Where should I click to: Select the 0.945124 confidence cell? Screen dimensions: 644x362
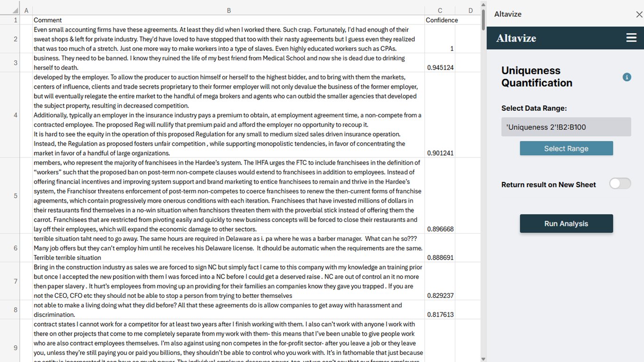pos(439,63)
